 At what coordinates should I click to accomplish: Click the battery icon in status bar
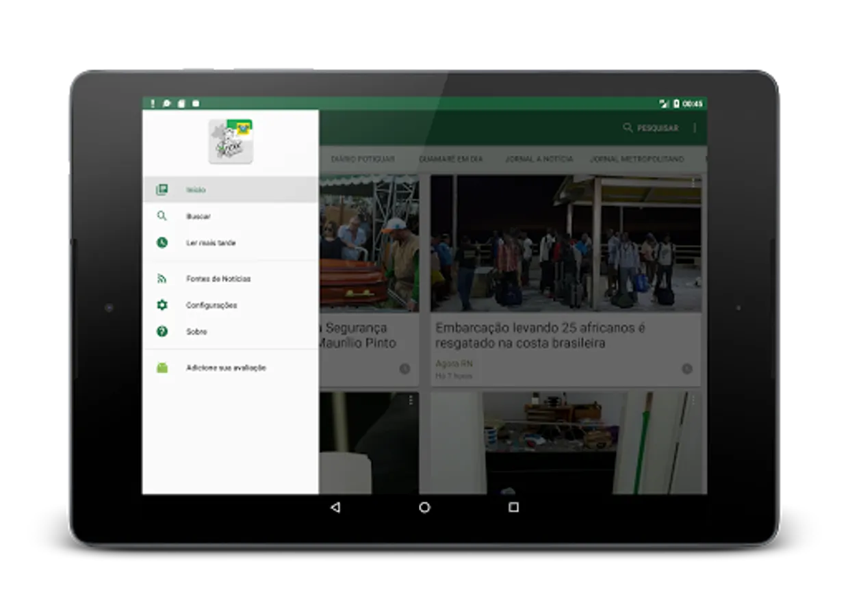pos(676,103)
